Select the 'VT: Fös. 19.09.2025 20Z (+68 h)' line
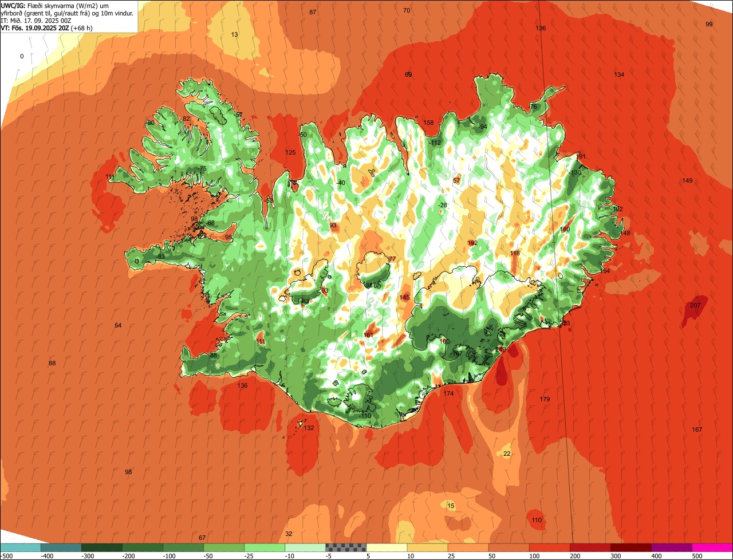Screen dimensions: 733x560 (47, 27)
